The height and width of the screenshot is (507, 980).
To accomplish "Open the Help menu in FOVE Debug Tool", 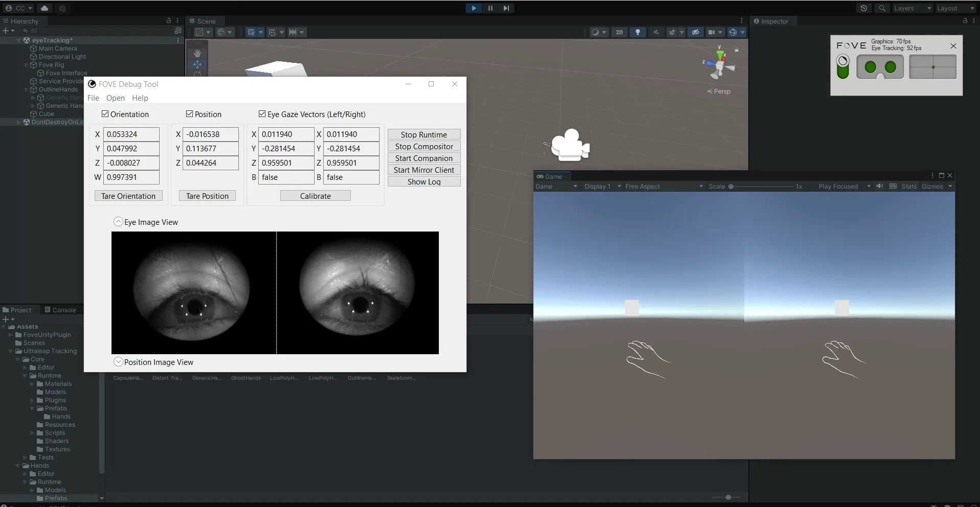I will (x=140, y=98).
